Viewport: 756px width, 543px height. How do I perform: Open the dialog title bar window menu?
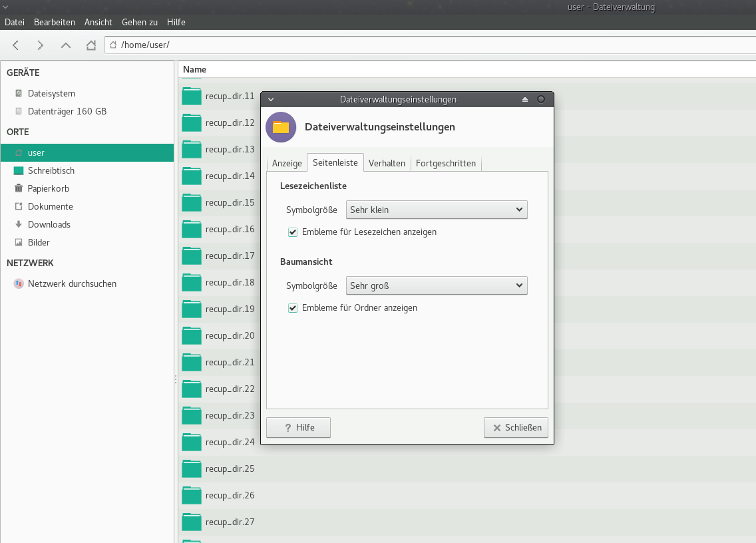tap(270, 99)
